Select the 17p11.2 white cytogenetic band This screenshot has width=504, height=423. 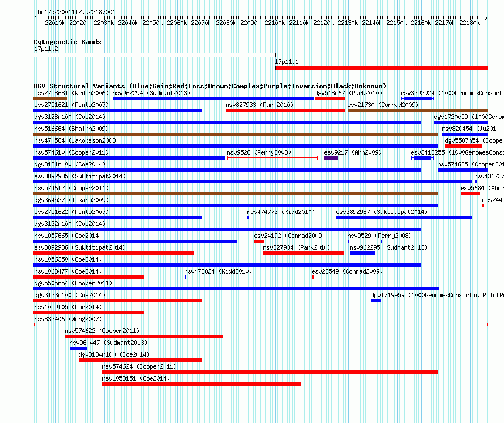click(155, 55)
